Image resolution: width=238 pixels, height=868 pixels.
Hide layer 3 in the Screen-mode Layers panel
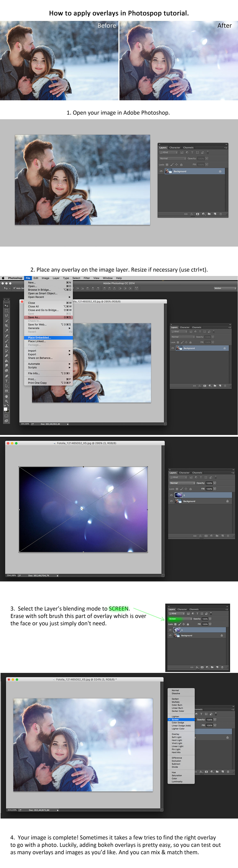[x=170, y=629]
